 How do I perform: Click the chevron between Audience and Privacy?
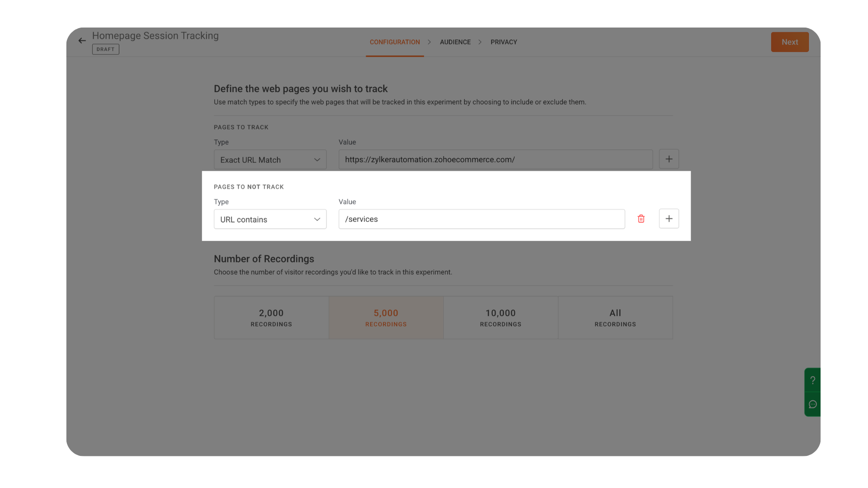point(480,42)
